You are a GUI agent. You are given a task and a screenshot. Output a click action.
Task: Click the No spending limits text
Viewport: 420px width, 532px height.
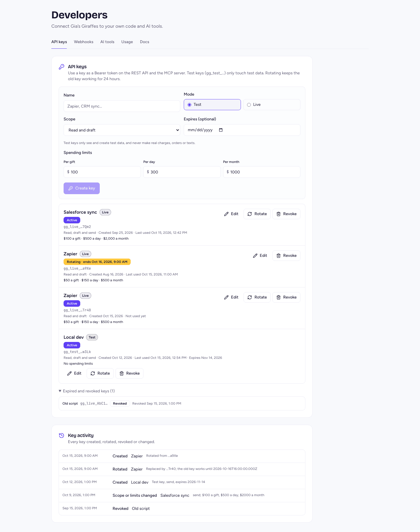78,364
